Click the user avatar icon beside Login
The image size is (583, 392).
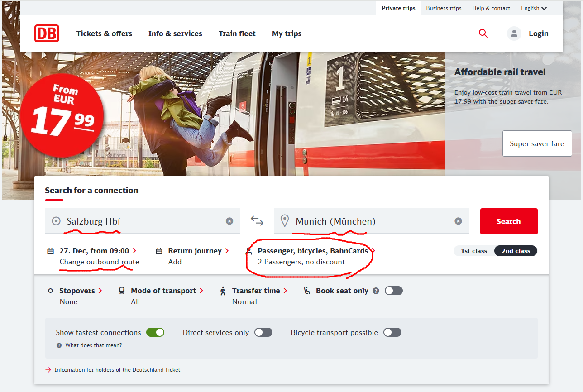tap(514, 33)
